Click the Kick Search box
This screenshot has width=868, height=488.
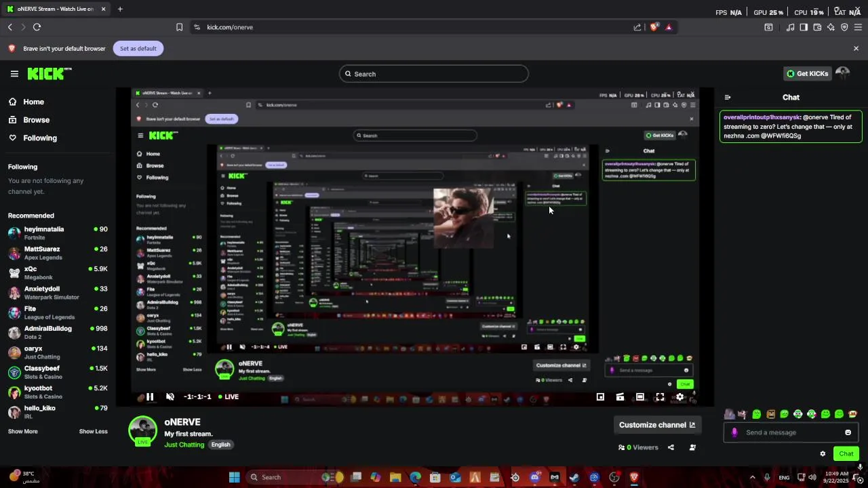coord(434,74)
